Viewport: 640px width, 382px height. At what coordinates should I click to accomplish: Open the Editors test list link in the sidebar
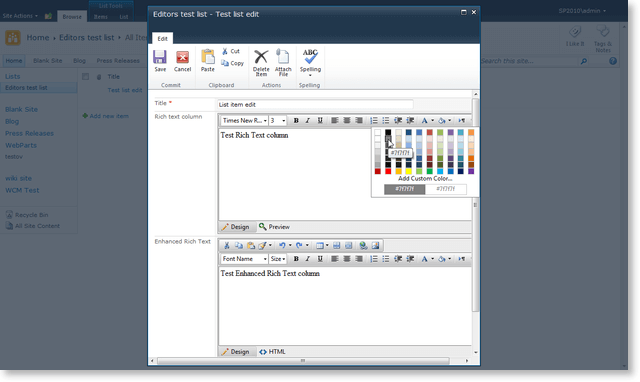[26, 88]
